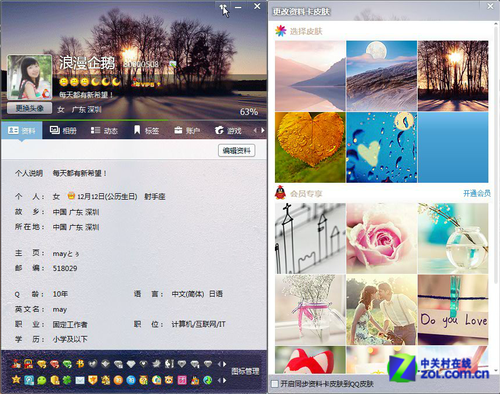Image resolution: width=500 pixels, height=394 pixels.
Task: Select the pencil-sketch city member skin
Action: coord(310,238)
